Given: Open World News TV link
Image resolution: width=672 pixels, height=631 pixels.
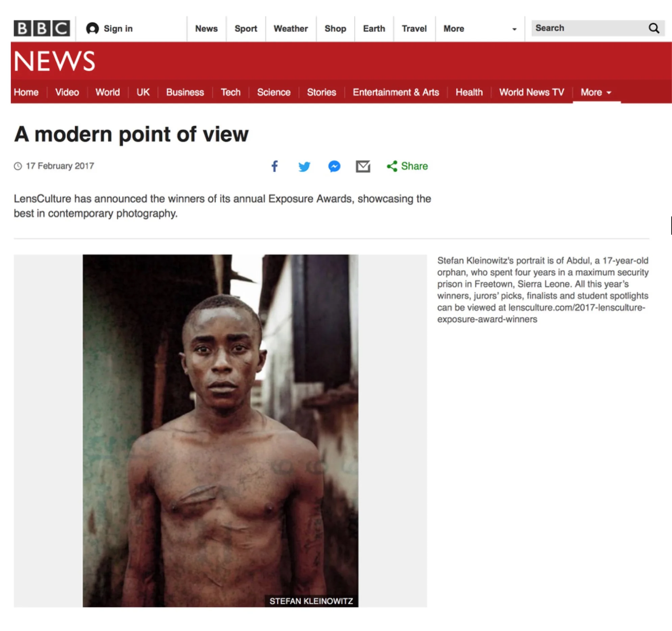Looking at the screenshot, I should (x=531, y=92).
